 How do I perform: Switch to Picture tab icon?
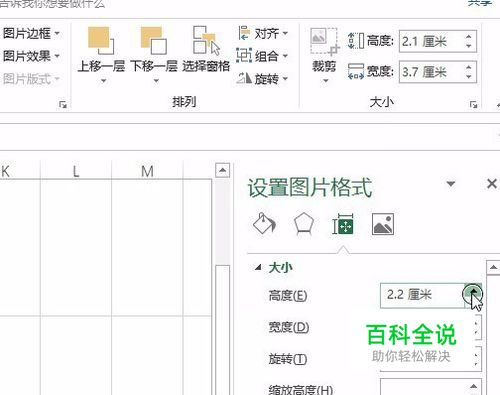coord(383,224)
